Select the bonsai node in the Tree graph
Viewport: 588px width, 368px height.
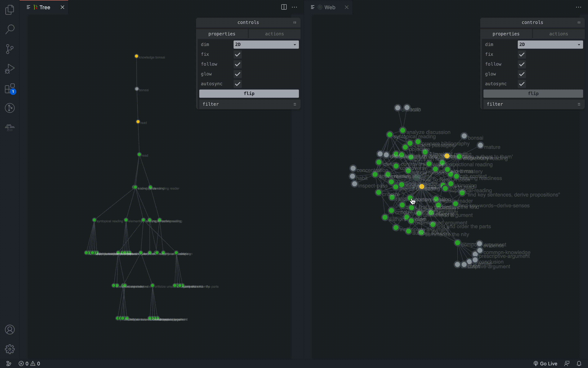pos(137,89)
